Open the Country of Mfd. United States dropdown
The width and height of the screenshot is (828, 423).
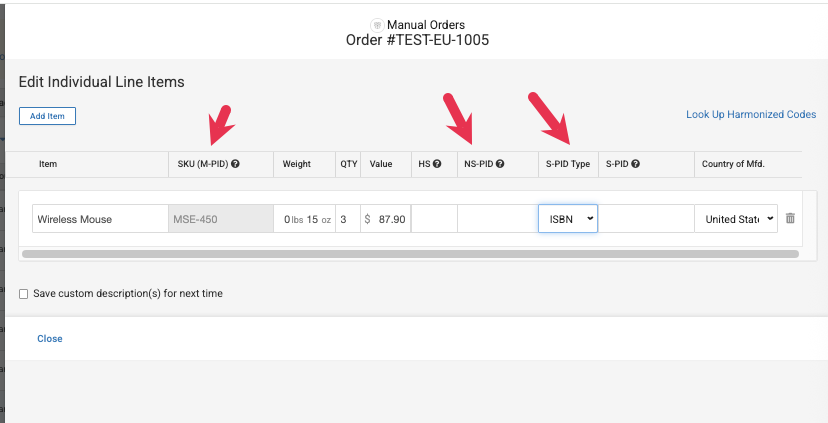click(736, 219)
